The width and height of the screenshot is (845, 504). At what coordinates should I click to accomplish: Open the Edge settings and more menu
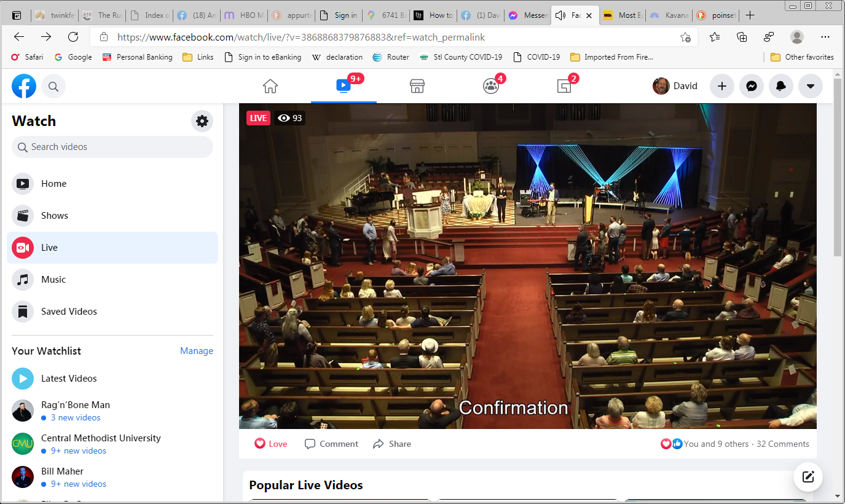pos(825,37)
